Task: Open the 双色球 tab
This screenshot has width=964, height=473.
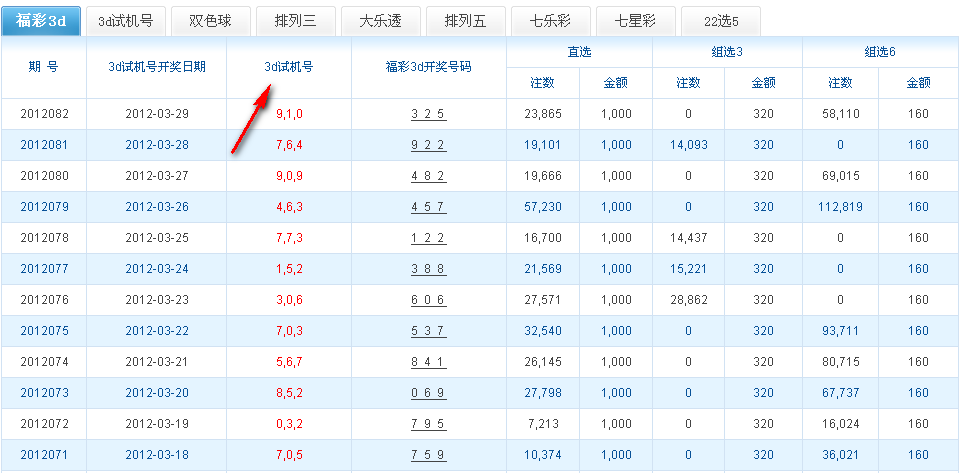Action: 210,22
